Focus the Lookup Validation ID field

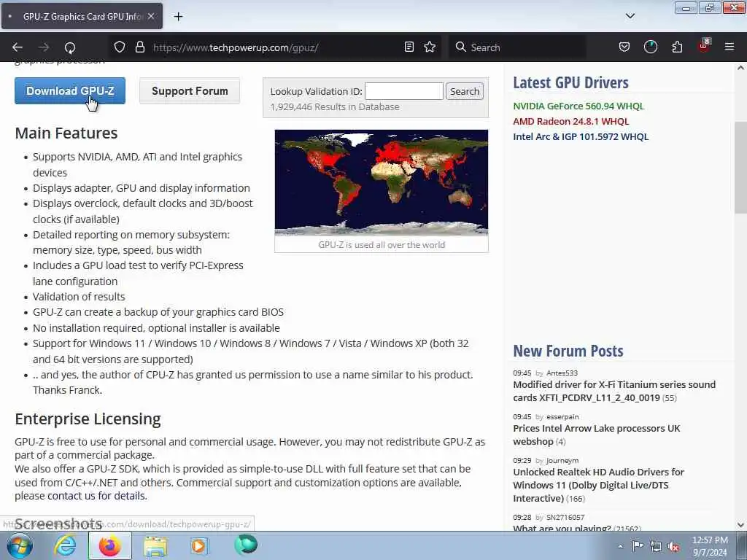[x=404, y=91]
